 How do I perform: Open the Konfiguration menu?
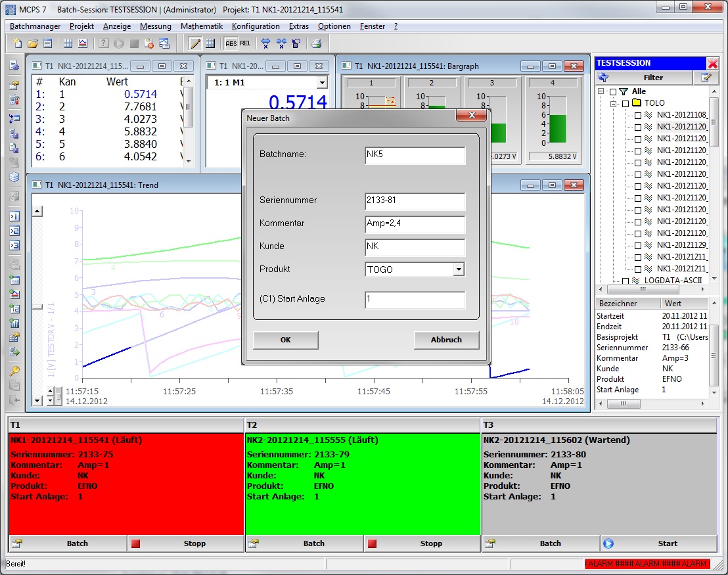point(256,26)
